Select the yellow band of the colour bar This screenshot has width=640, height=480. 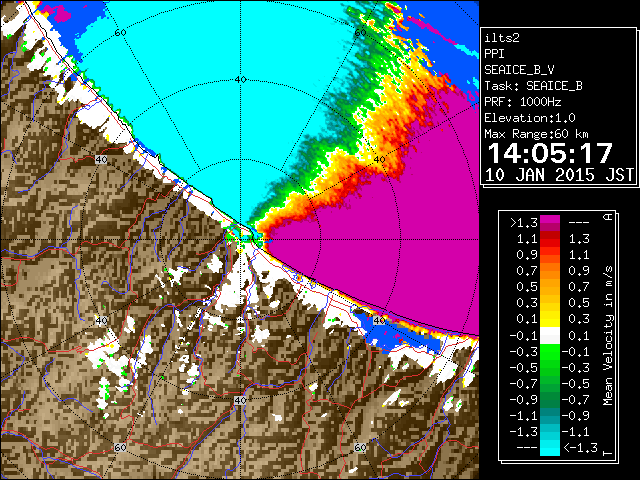point(550,319)
